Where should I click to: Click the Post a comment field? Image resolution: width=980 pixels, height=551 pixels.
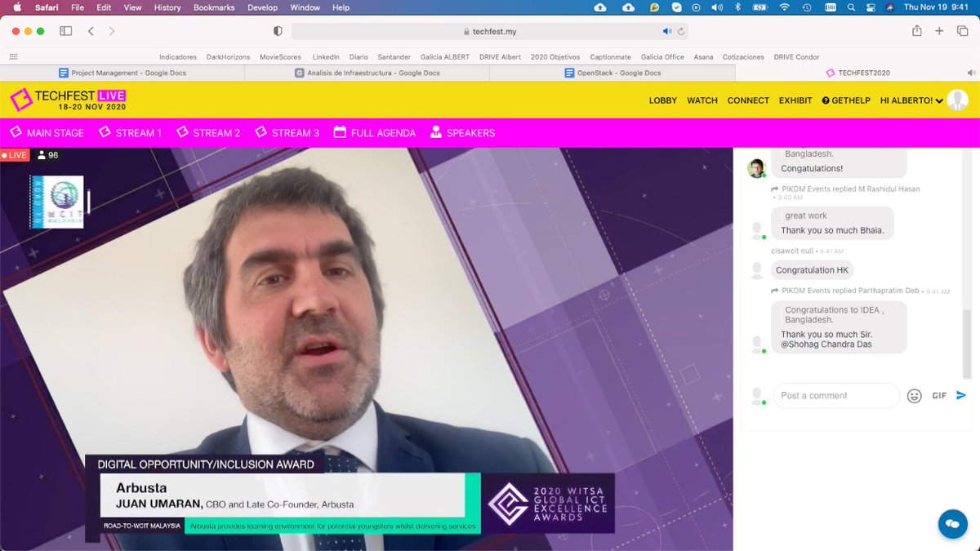(836, 396)
